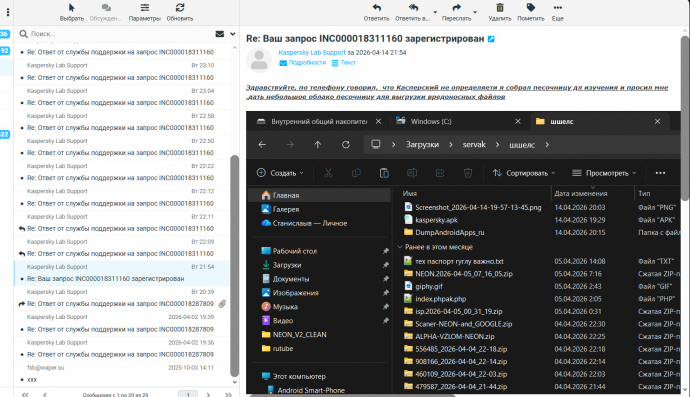
Task: Open the three-dot menu at far left
Action: point(8,12)
